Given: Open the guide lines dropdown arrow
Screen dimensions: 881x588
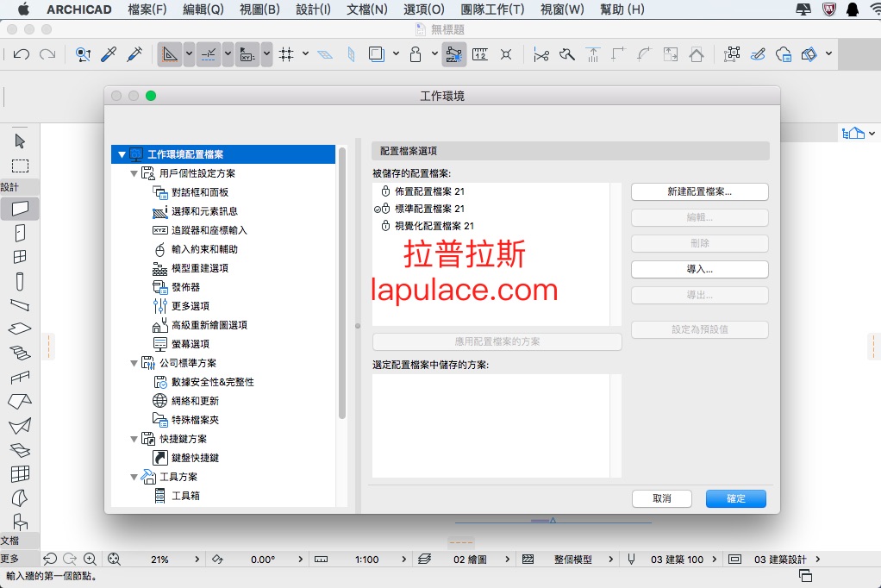Looking at the screenshot, I should [x=190, y=54].
